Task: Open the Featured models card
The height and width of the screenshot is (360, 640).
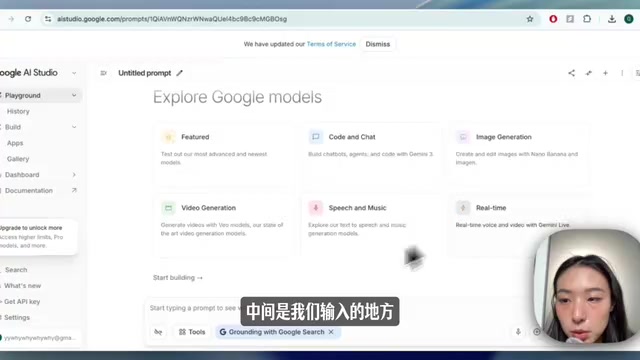Action: point(224,154)
